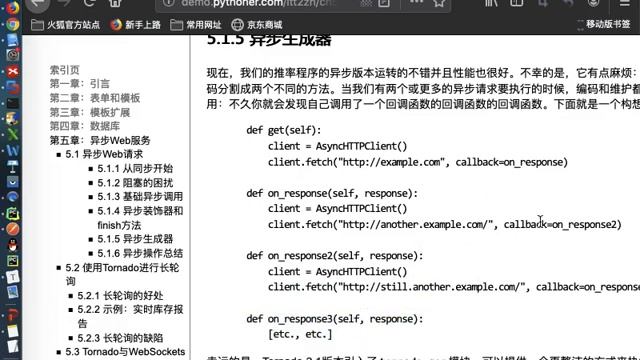This screenshot has width=640, height=360.
Task: Reload the current page
Action: tap(89, 3)
